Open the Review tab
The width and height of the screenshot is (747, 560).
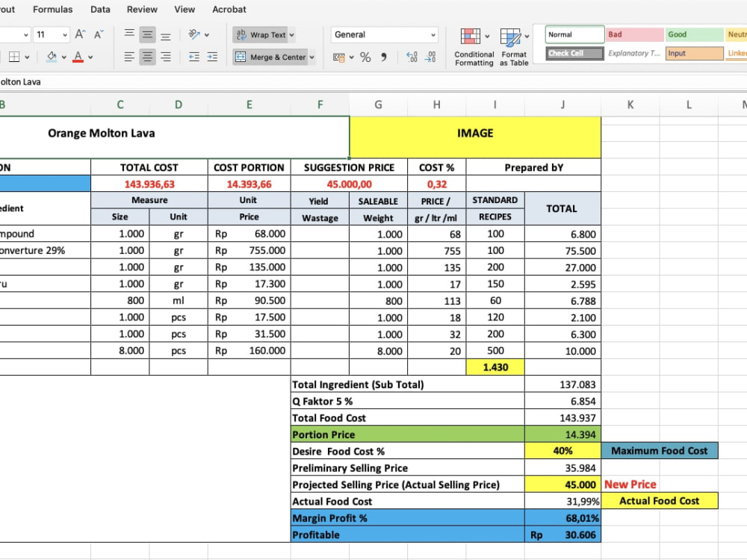pos(142,9)
